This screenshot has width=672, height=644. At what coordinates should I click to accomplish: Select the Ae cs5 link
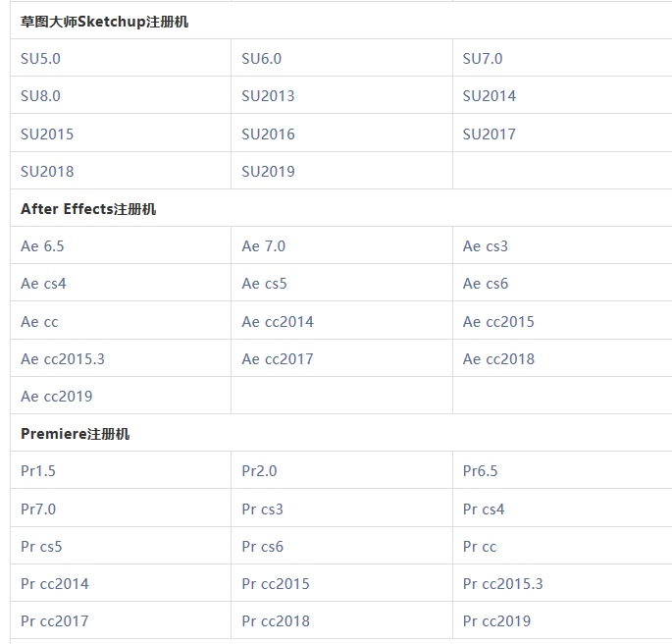(x=264, y=285)
